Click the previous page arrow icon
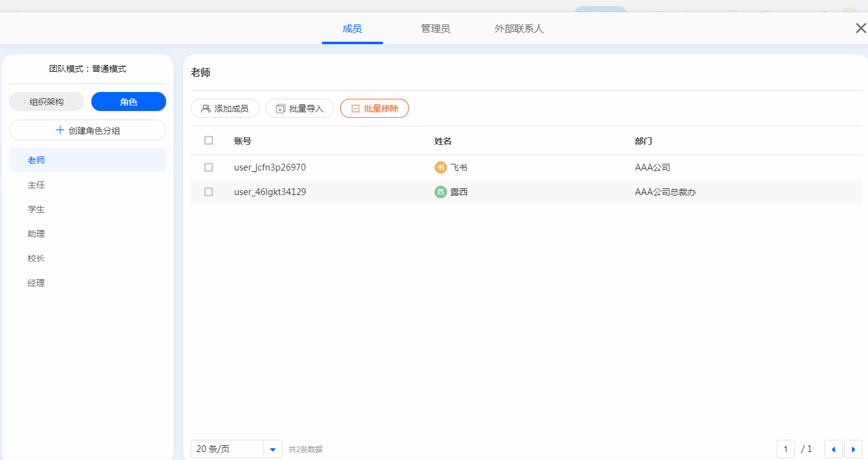This screenshot has width=868, height=460. 833,449
